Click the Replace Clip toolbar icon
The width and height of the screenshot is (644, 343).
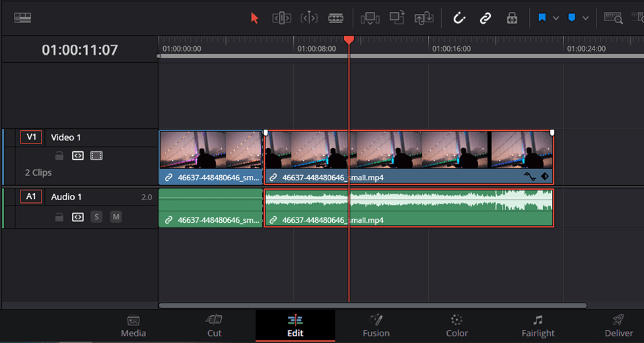(x=424, y=18)
